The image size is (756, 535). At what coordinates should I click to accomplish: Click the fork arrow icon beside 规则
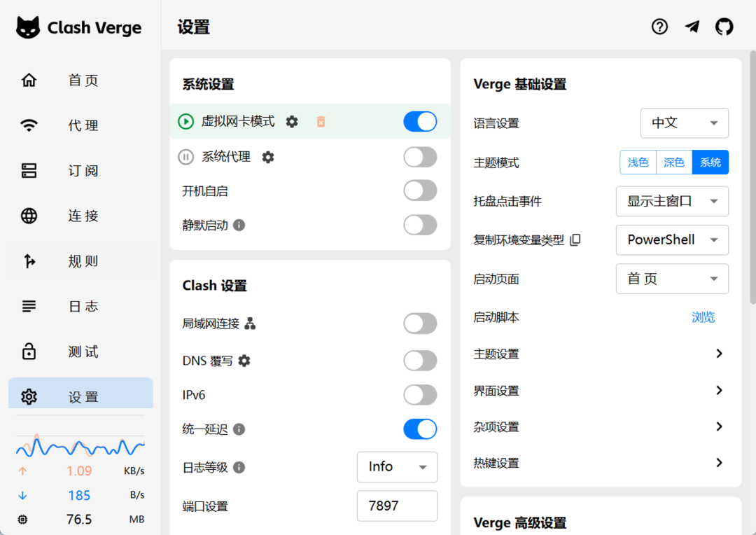[x=29, y=261]
